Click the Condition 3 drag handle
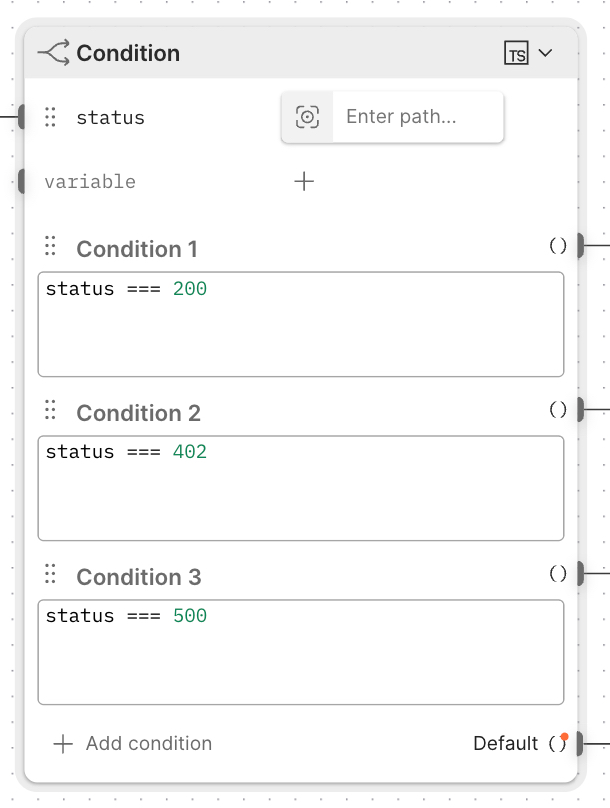 click(50, 574)
